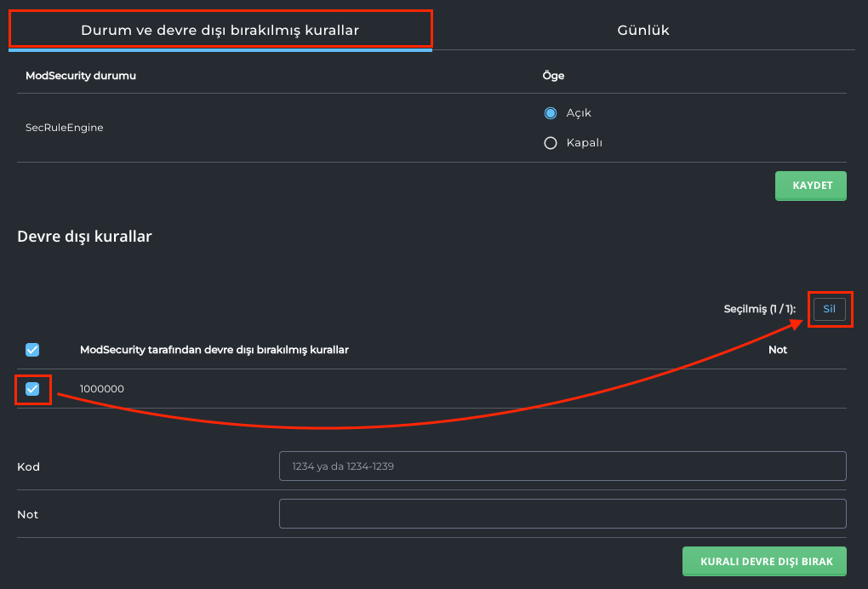The image size is (868, 589).
Task: Select the Kapalı radio button
Action: 550,143
